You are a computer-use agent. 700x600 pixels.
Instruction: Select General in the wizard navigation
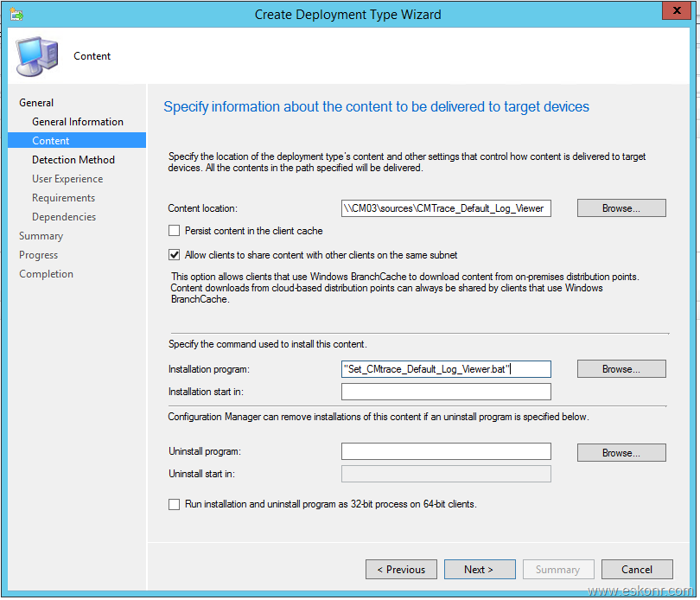click(x=36, y=103)
